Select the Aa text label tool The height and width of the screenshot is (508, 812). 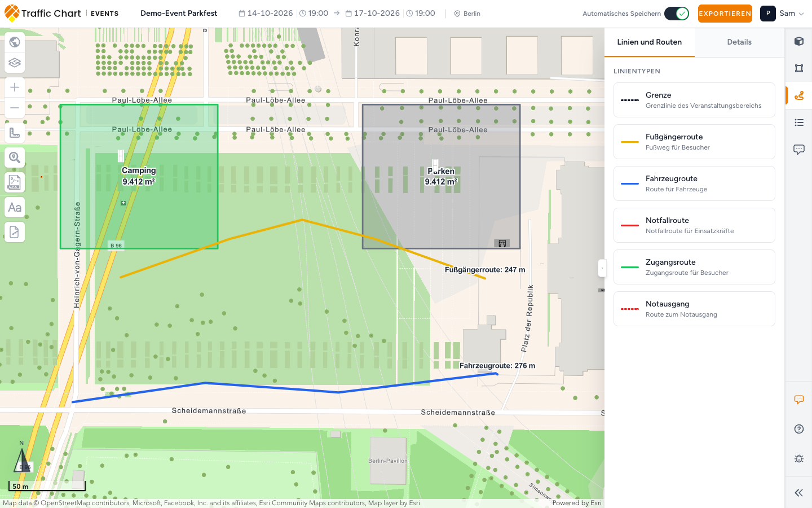tap(15, 207)
